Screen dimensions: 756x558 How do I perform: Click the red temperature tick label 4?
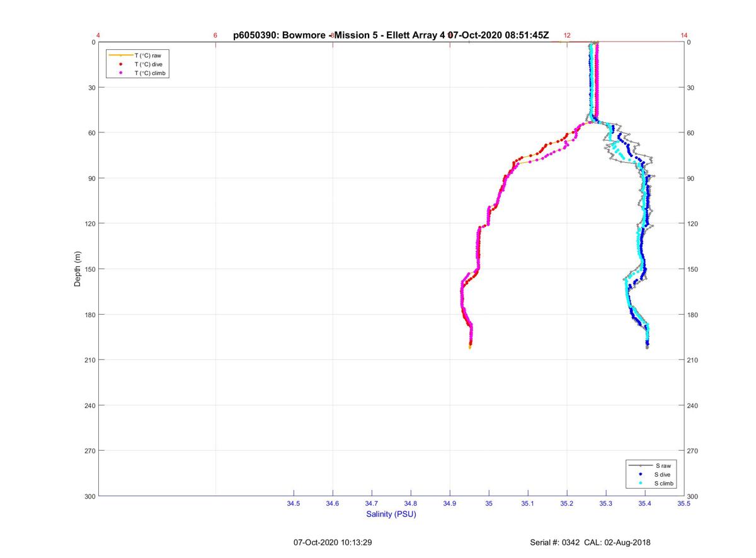pyautogui.click(x=98, y=35)
